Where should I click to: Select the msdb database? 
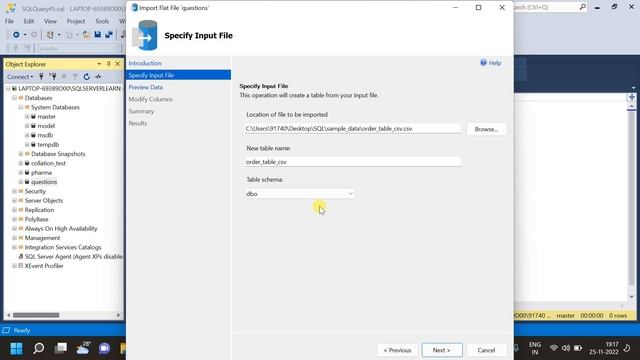(x=45, y=135)
